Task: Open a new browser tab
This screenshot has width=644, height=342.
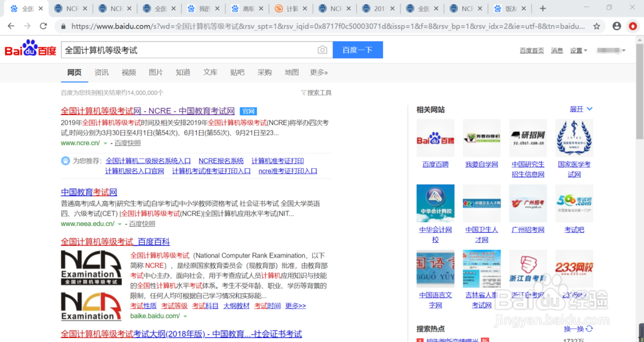Action: (542, 8)
